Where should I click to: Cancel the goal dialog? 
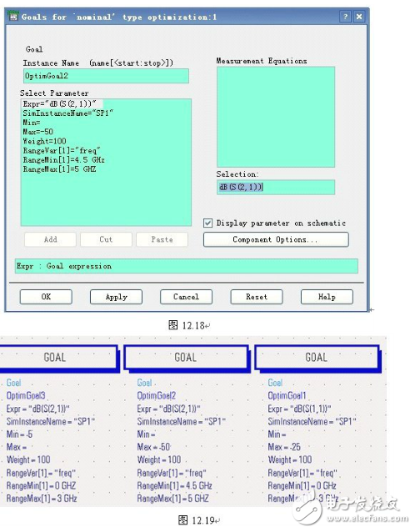coord(186,297)
